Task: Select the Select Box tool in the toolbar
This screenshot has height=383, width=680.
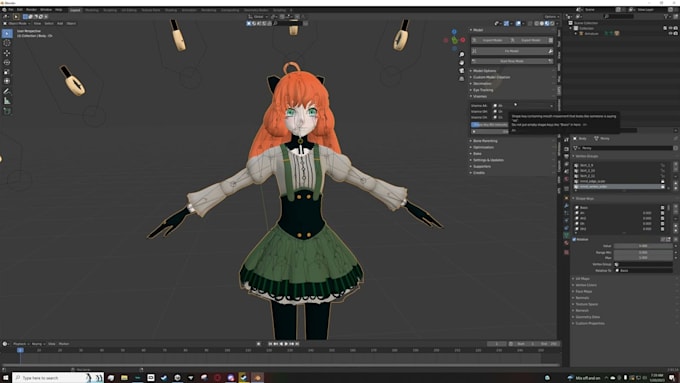Action: 7,33
